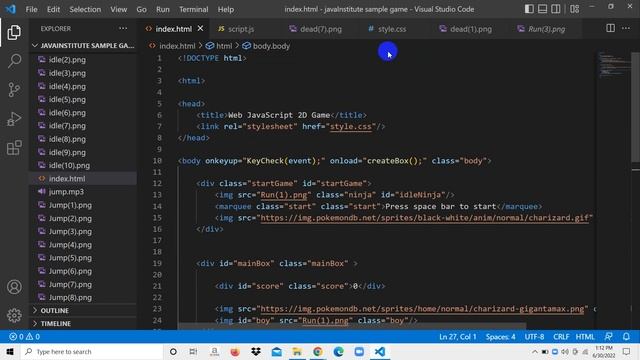Screen dimensions: 640x360
Task: Open the VS Code logo menu
Action: (x=11, y=9)
